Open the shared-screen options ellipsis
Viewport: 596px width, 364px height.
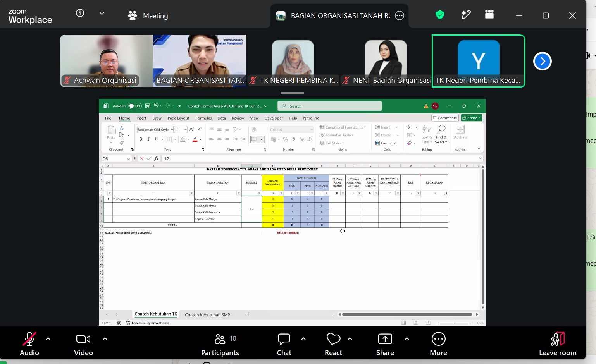click(400, 15)
